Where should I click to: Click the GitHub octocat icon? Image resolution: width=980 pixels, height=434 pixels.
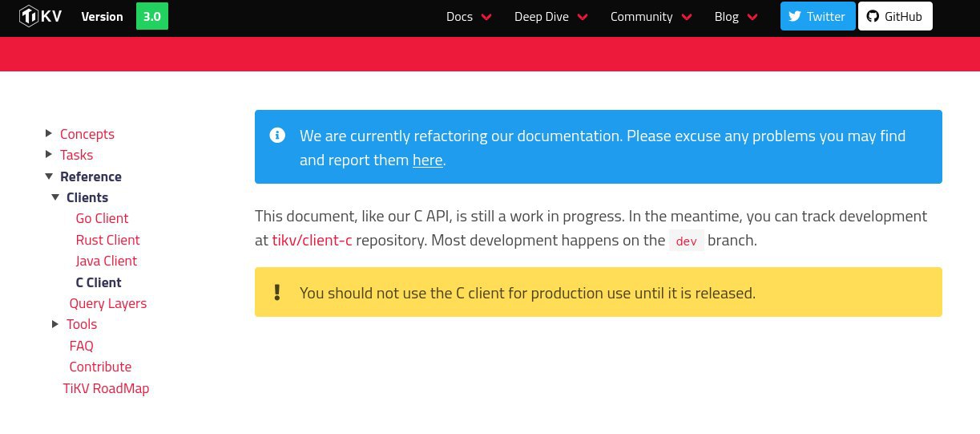click(x=873, y=16)
